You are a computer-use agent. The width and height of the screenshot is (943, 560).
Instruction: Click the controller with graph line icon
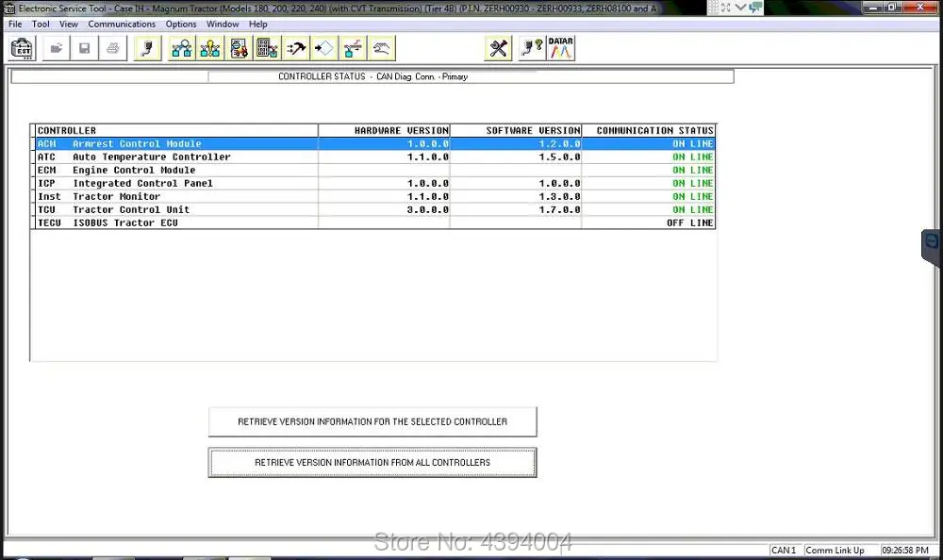click(353, 49)
